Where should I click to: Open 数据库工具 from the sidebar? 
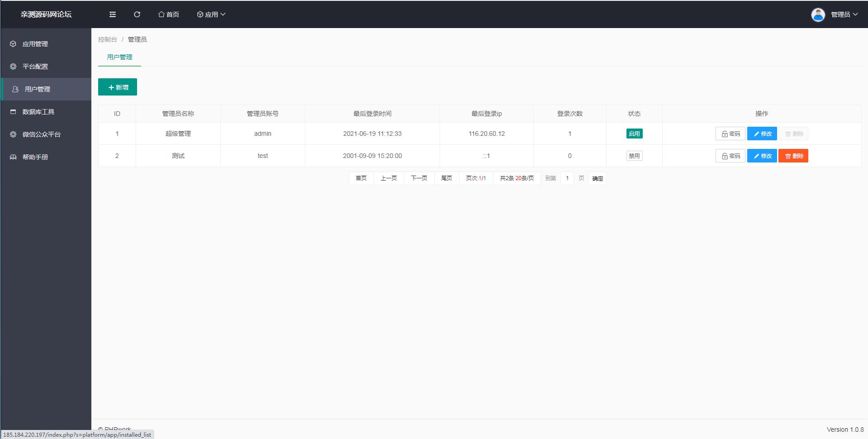(37, 111)
